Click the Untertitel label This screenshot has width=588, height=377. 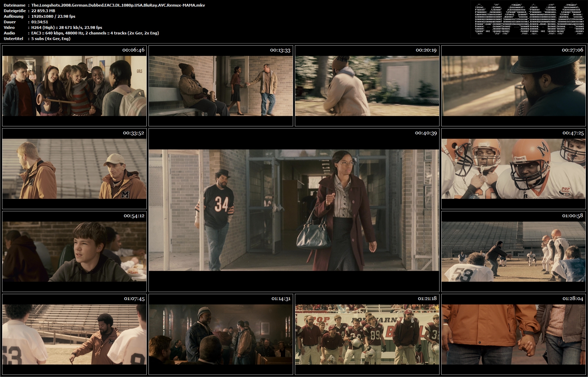click(x=14, y=39)
